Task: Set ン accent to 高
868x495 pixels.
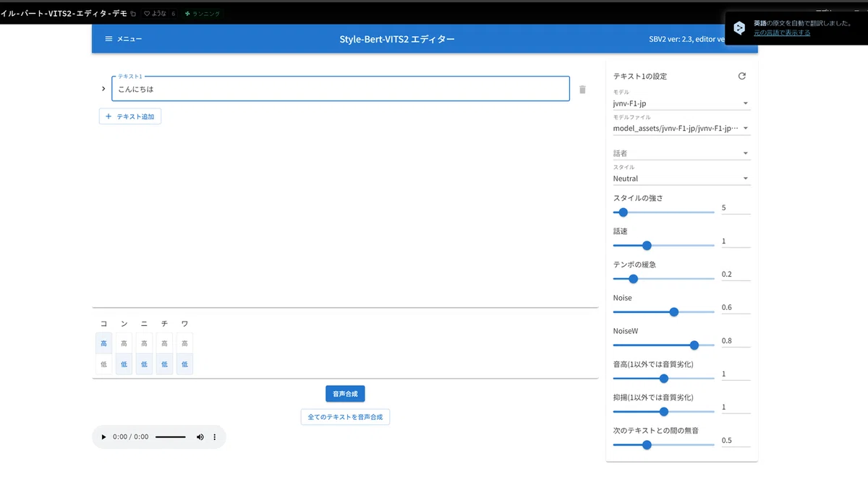Action: [124, 344]
